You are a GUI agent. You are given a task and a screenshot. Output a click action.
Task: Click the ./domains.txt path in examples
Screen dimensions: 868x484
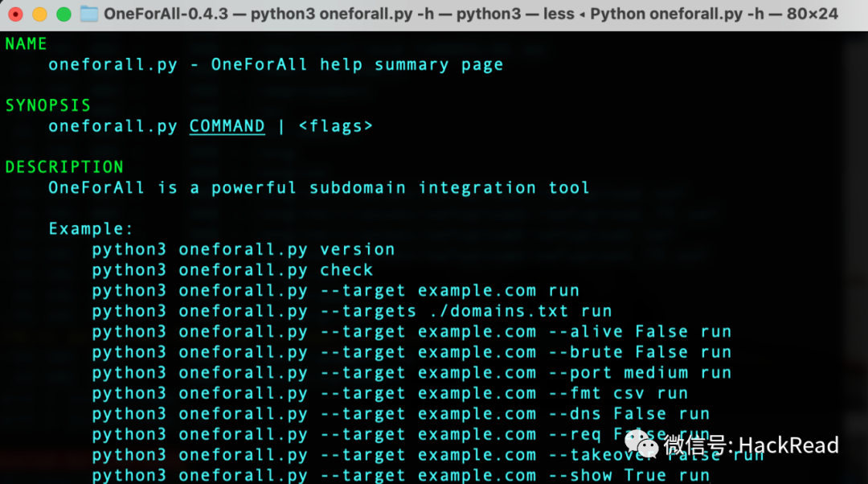click(x=493, y=311)
